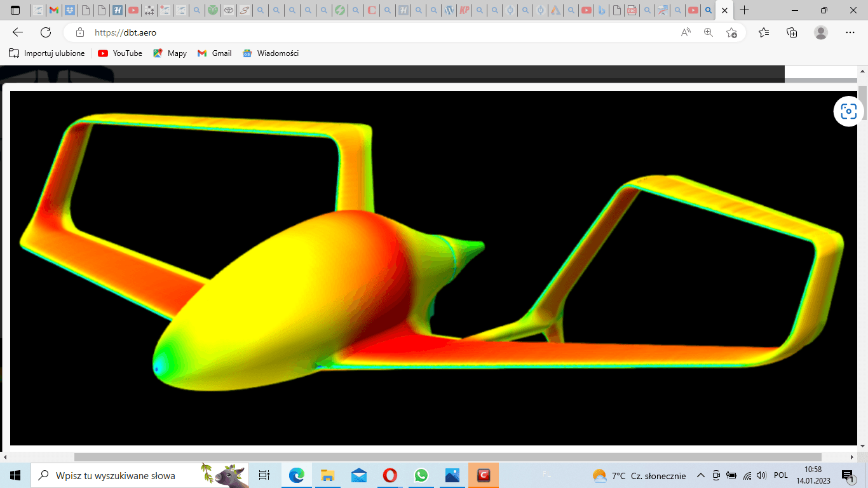The image size is (868, 488).
Task: Open the Collections icon in the toolbar
Action: click(792, 32)
